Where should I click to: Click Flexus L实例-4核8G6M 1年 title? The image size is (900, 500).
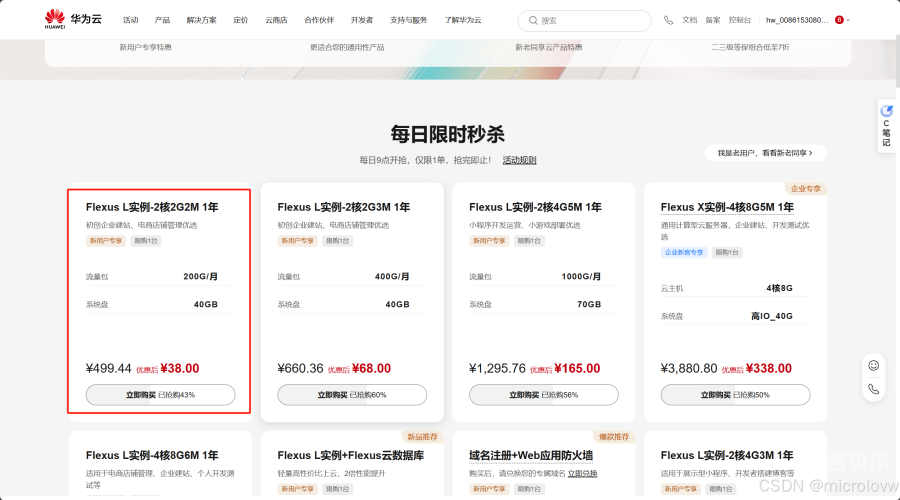point(152,455)
